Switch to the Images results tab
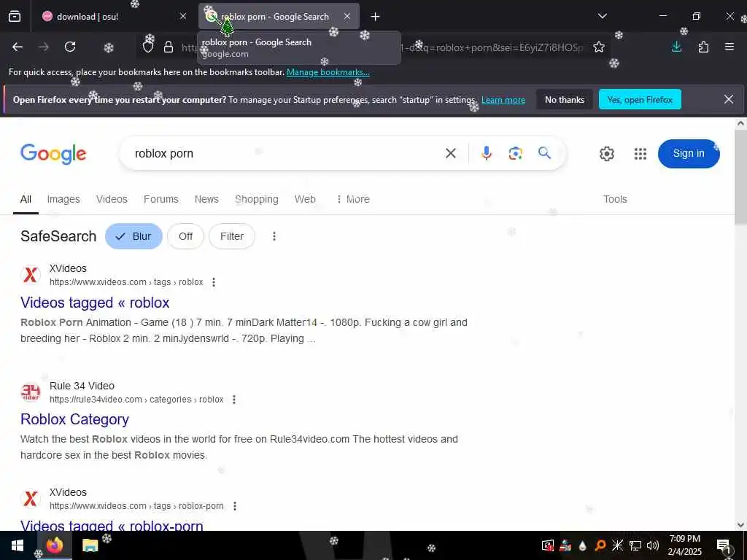Image resolution: width=747 pixels, height=560 pixels. (x=63, y=199)
